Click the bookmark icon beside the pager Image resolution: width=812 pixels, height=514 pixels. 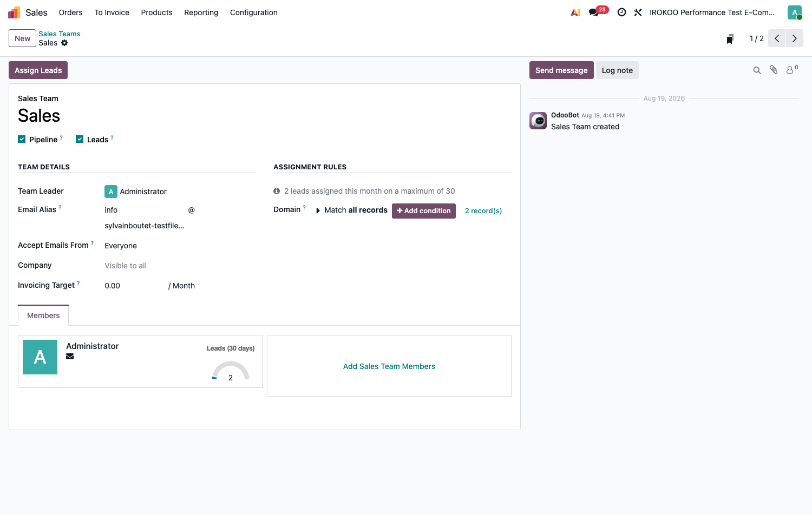point(730,38)
